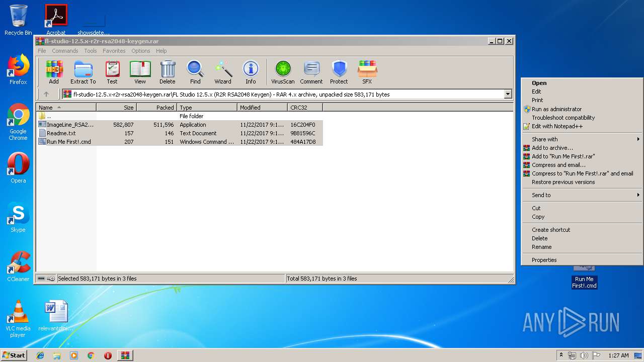
Task: Click the WinRAR taskbar button
Action: click(125, 355)
